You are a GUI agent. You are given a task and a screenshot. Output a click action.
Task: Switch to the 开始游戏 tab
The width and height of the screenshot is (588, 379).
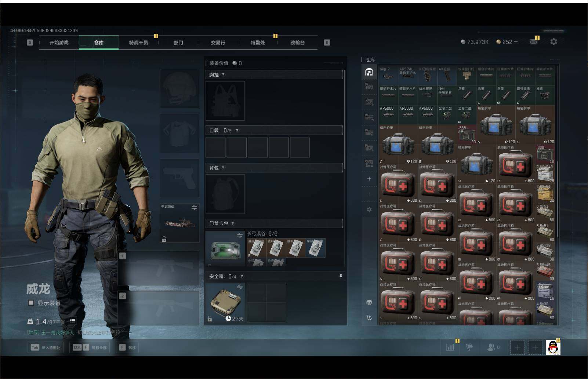point(59,43)
